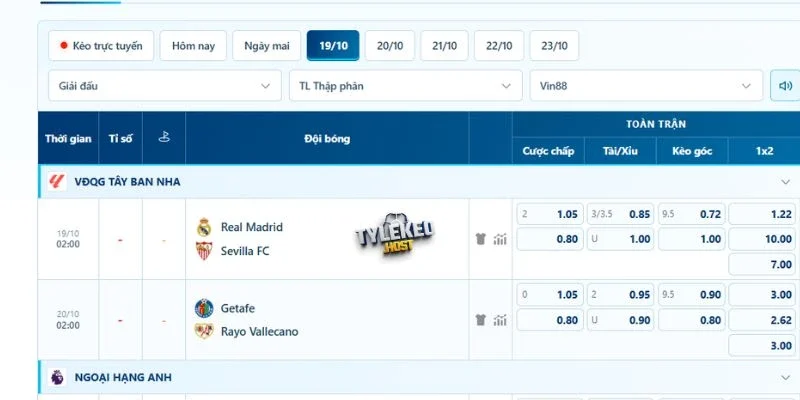Open jersey icon for Getafe match
Image resolution: width=800 pixels, height=400 pixels.
click(481, 320)
